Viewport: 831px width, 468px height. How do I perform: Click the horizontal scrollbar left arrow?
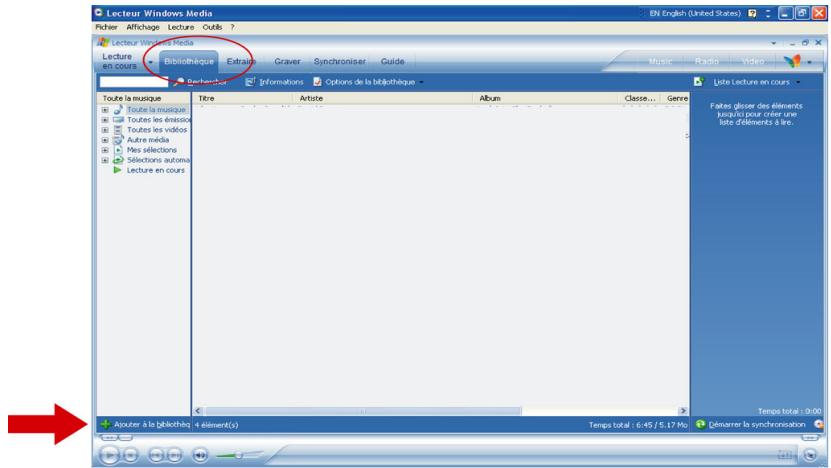click(x=198, y=411)
